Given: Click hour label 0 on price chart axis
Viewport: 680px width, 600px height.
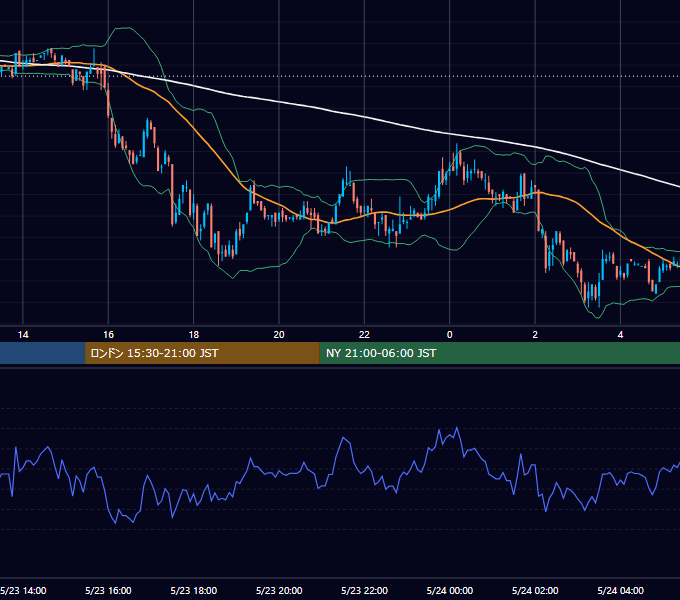Looking at the screenshot, I should (x=450, y=335).
